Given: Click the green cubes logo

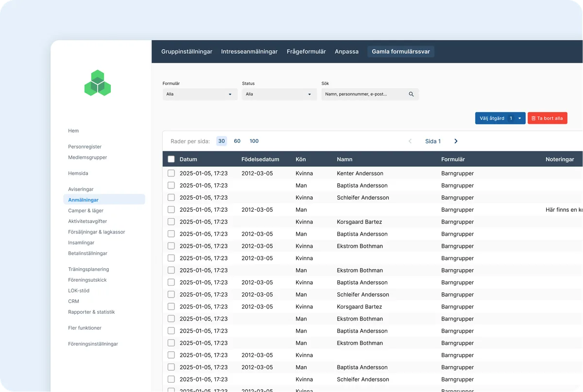Looking at the screenshot, I should tap(98, 83).
